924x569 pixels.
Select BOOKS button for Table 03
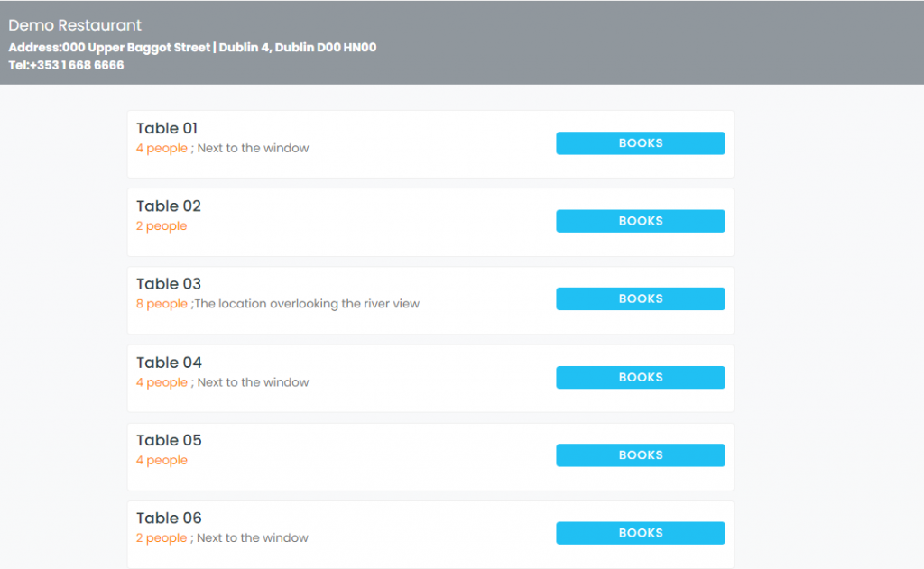pos(641,298)
